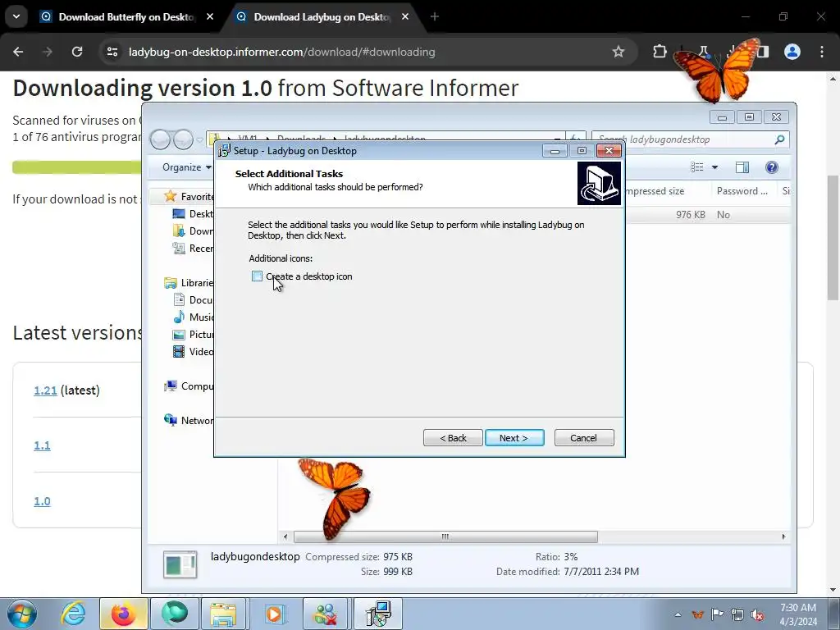Image resolution: width=840 pixels, height=630 pixels.
Task: Click Explorer horizontal scrollbar right arrow
Action: 783,536
